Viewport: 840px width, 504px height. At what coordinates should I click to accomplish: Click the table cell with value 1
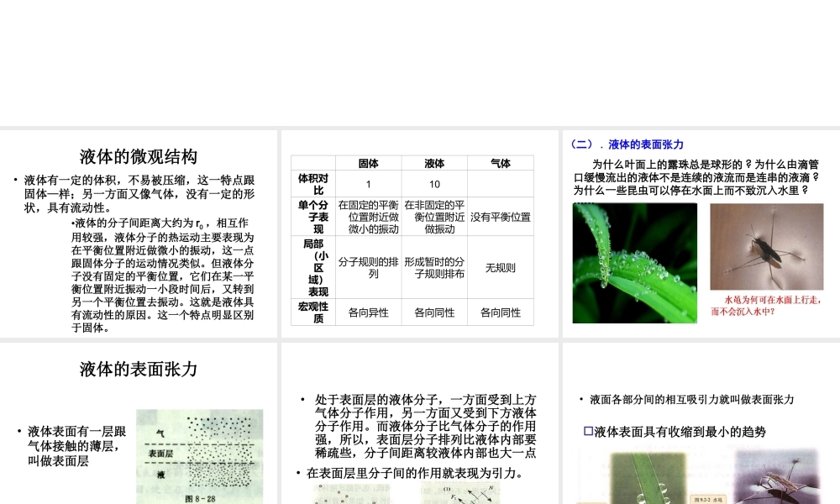point(368,184)
